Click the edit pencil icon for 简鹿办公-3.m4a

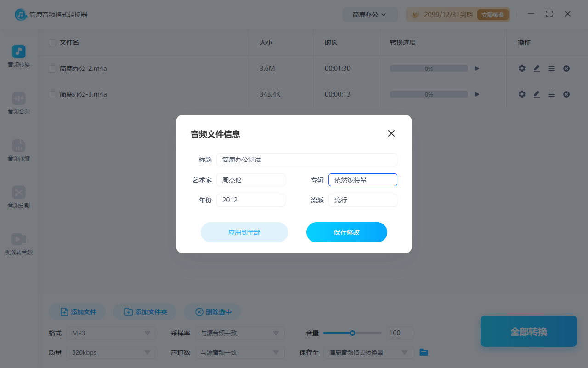[537, 94]
